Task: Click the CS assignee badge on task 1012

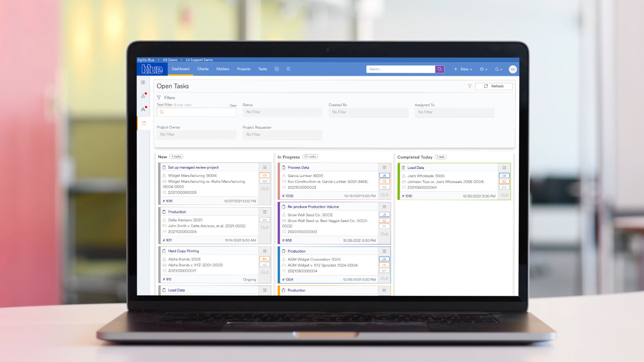Action: click(265, 175)
